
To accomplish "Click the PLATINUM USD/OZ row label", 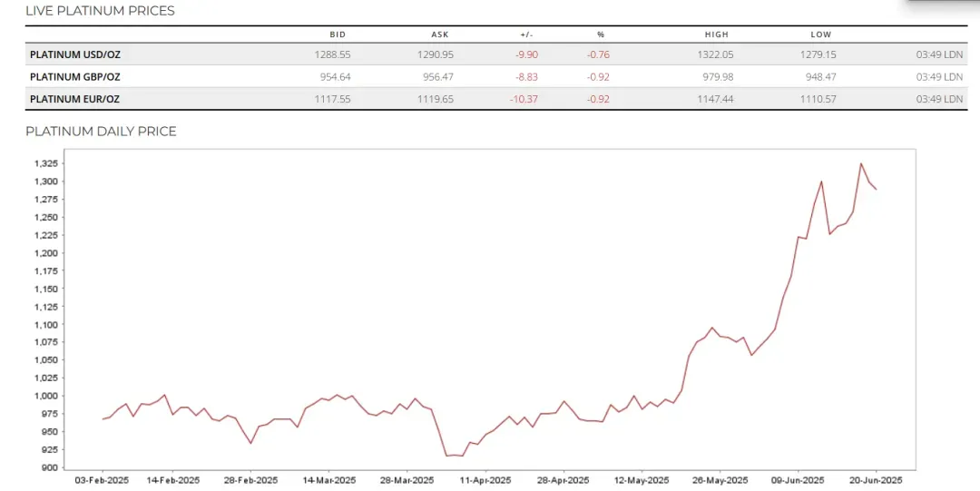I will (75, 54).
